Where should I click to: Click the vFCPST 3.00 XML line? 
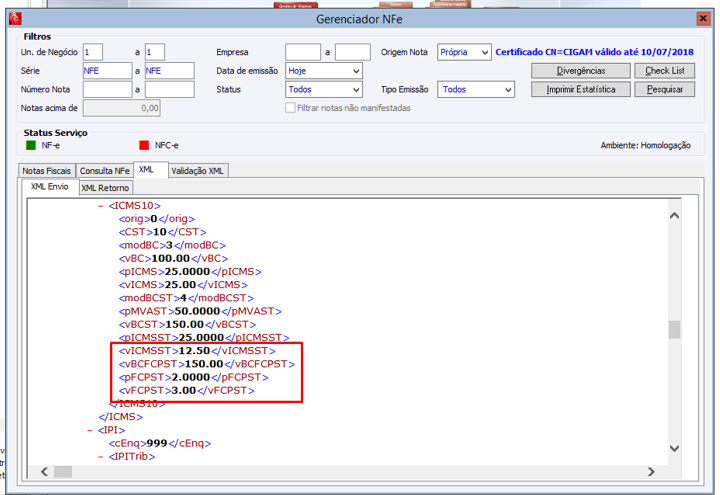186,391
